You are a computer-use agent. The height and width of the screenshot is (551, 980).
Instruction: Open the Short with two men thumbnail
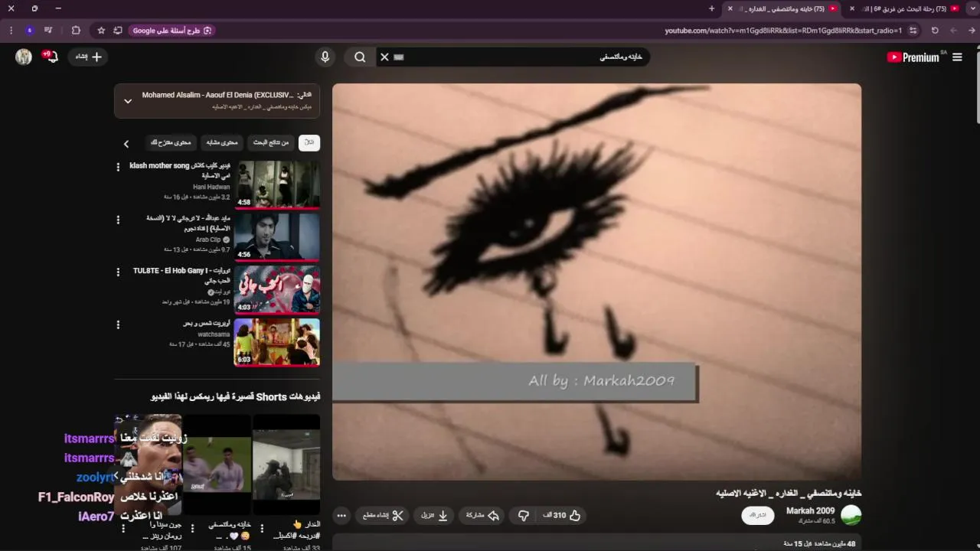pos(217,465)
